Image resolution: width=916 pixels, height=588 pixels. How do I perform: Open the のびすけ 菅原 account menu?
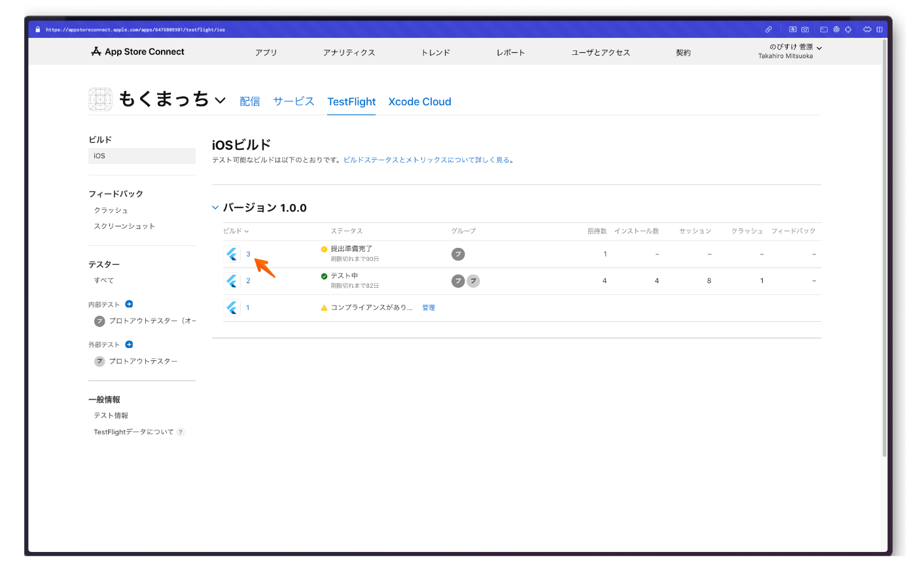coord(790,51)
